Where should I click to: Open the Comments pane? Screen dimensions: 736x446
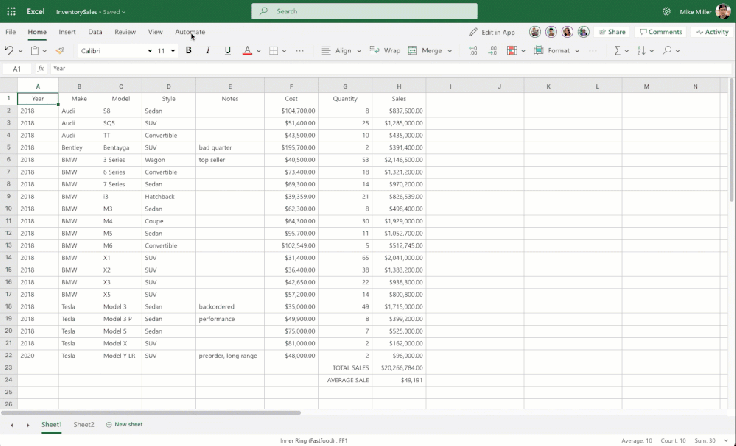(x=660, y=32)
